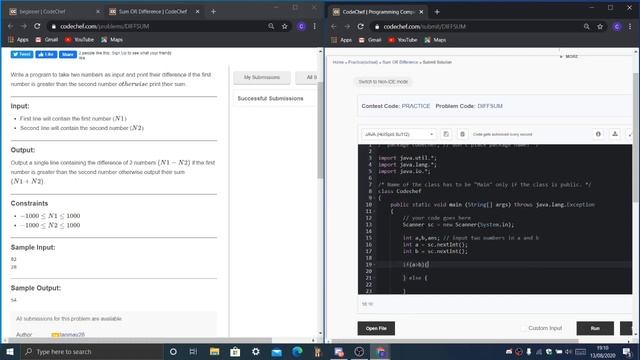Open a new tab in left Chrome window
The width and height of the screenshot is (640, 360).
pyautogui.click(x=213, y=11)
